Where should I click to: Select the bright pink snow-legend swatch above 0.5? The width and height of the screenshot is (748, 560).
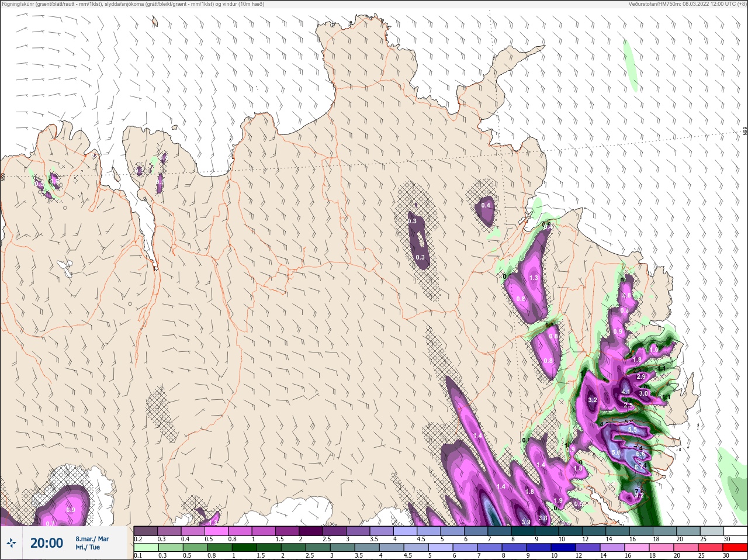(x=217, y=531)
